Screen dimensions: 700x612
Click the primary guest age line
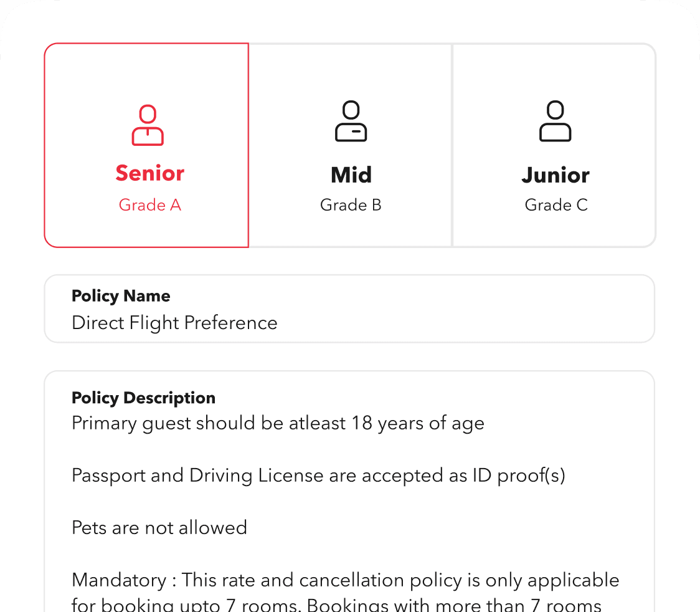(278, 423)
